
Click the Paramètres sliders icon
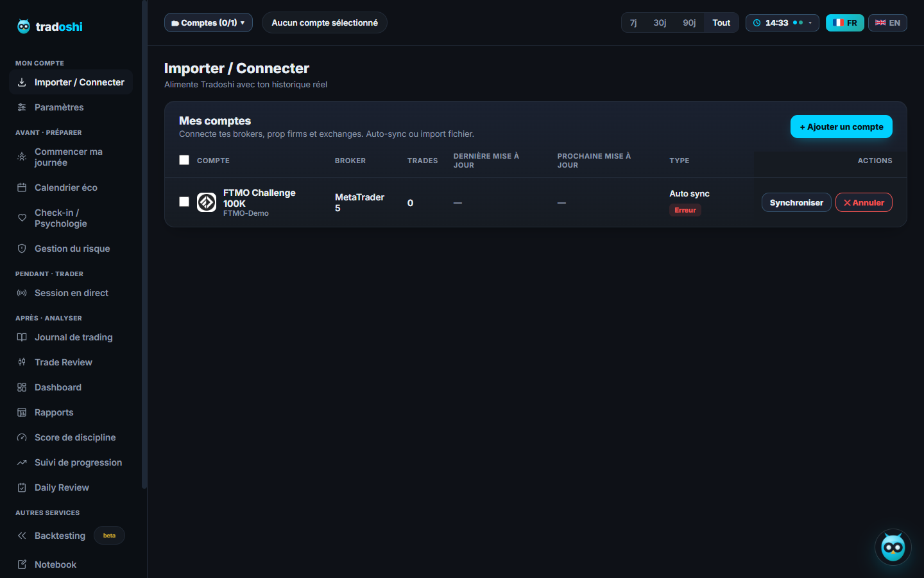22,107
